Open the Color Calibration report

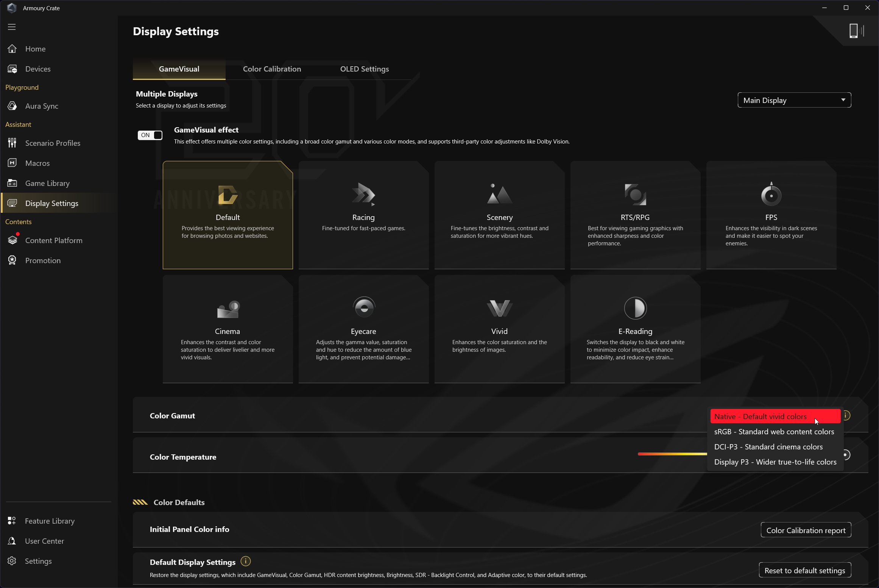pyautogui.click(x=806, y=530)
